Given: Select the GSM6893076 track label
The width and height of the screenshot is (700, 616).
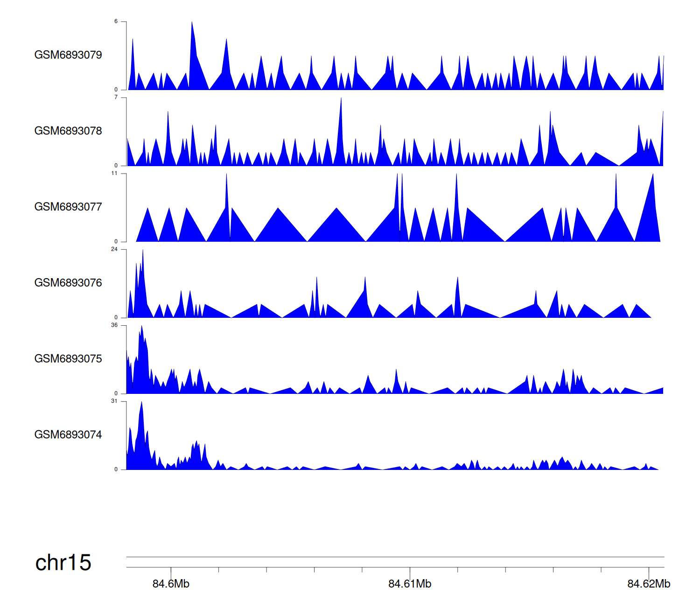Looking at the screenshot, I should (x=68, y=283).
